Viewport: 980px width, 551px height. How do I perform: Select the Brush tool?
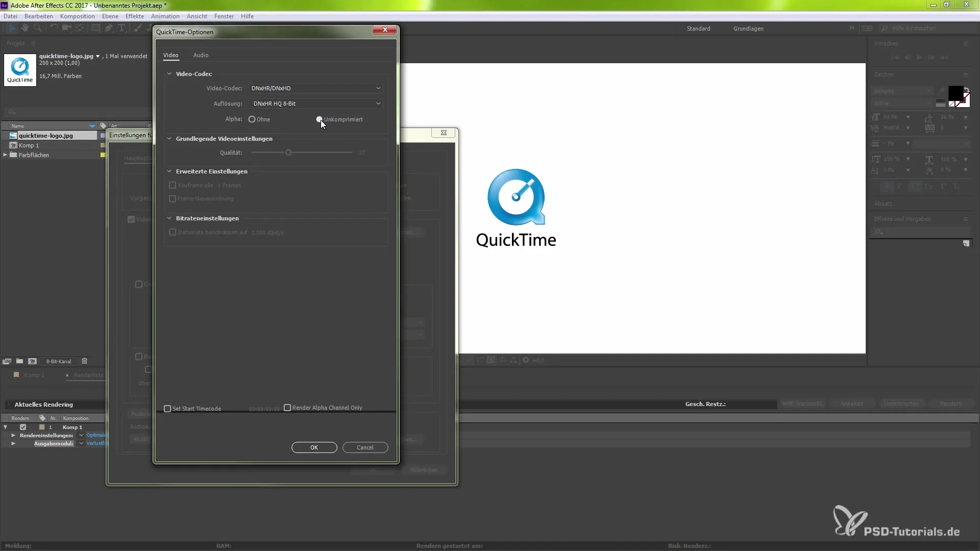pyautogui.click(x=137, y=28)
